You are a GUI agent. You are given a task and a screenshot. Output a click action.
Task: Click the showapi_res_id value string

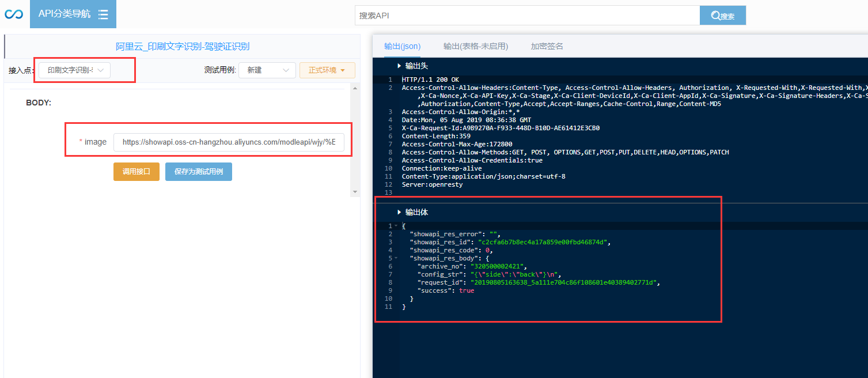click(x=544, y=242)
